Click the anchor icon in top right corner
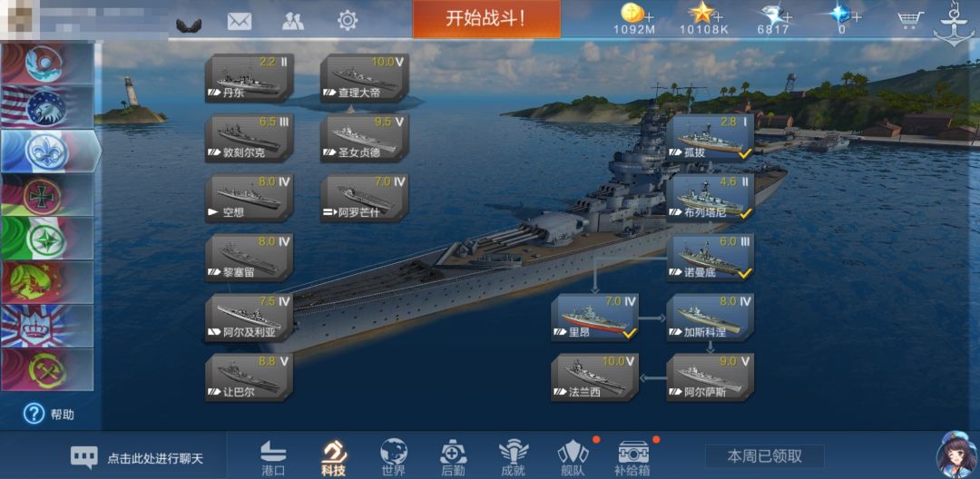 pos(954,23)
